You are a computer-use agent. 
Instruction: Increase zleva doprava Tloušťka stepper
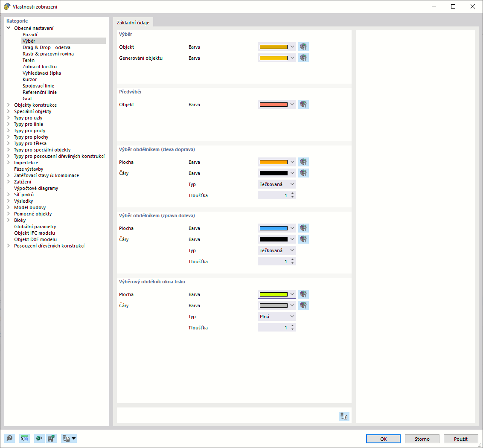point(292,194)
